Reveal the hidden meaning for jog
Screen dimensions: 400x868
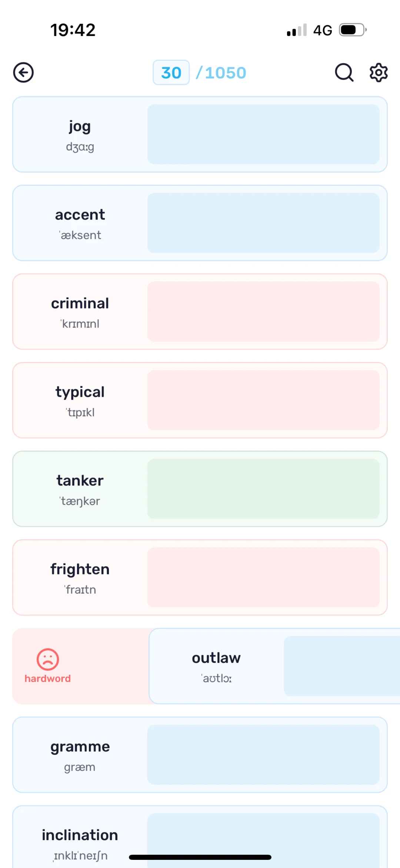263,134
